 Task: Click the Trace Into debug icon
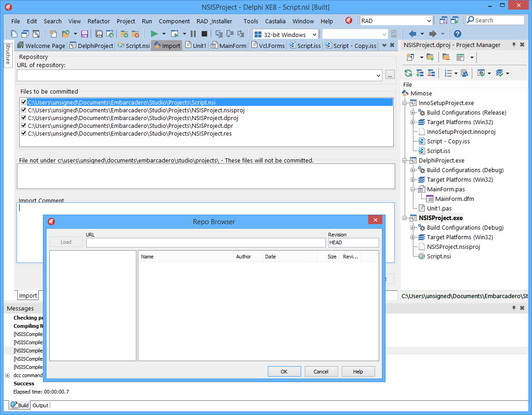tap(219, 34)
